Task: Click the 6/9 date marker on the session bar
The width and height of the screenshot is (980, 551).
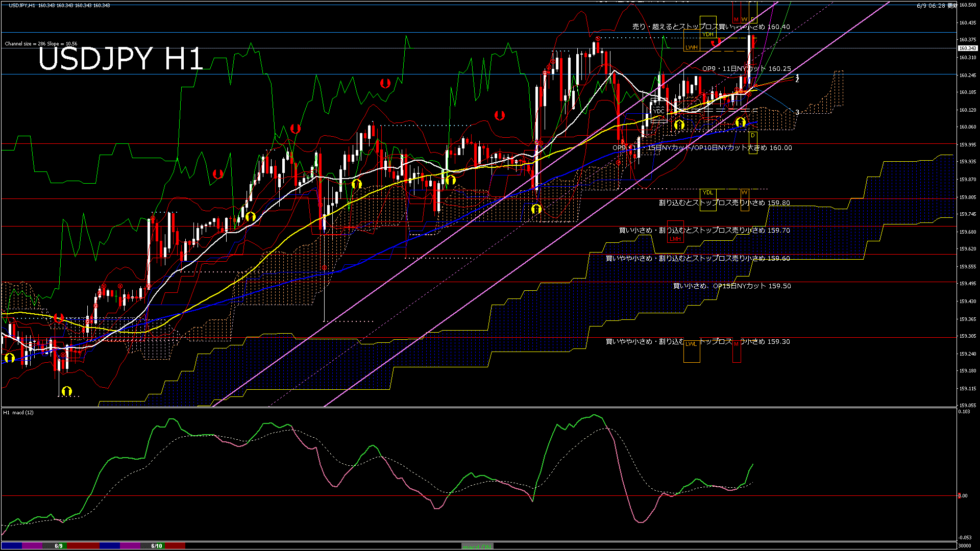Action: 59,546
